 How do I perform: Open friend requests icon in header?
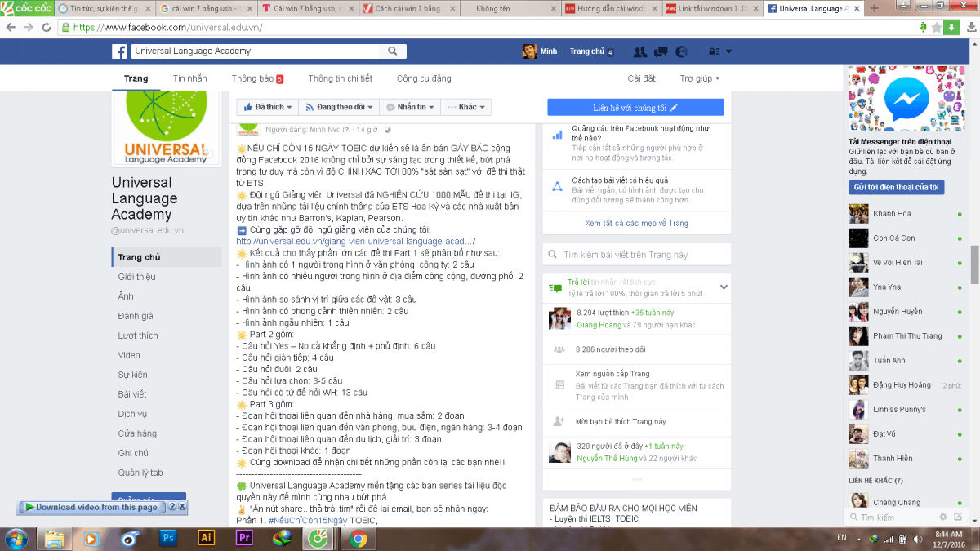pos(640,51)
